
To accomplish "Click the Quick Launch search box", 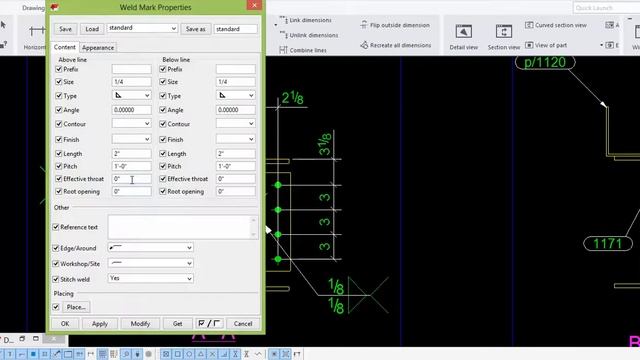I will [x=606, y=8].
